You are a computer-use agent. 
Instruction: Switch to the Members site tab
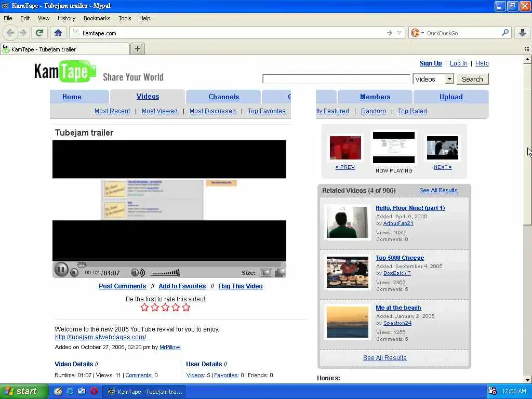click(375, 97)
